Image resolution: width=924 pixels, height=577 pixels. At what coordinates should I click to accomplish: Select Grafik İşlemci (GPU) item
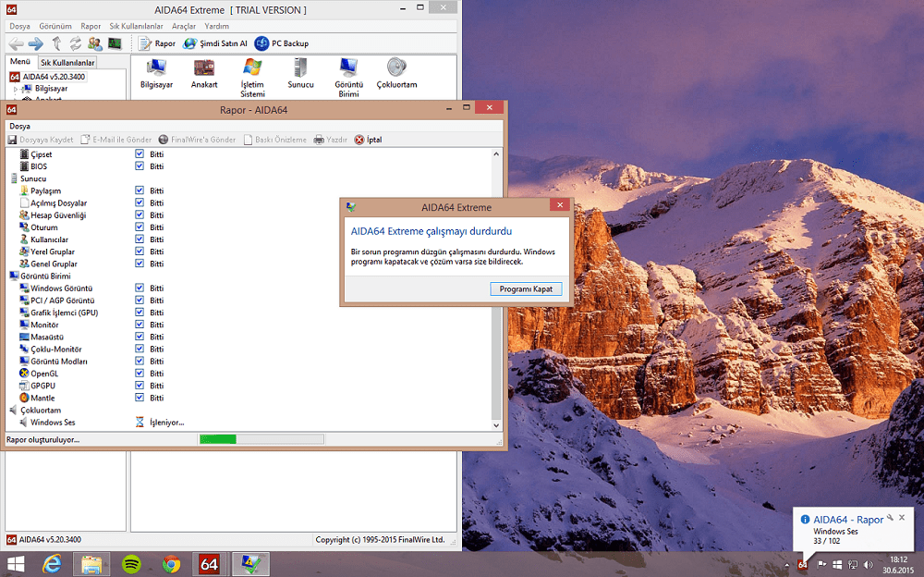[x=59, y=313]
